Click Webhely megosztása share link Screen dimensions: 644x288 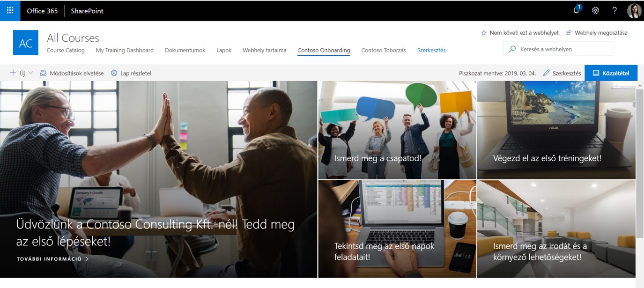596,33
